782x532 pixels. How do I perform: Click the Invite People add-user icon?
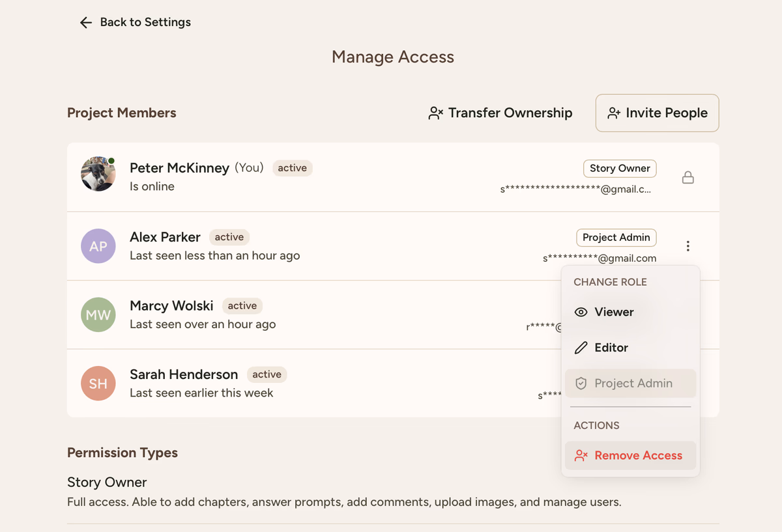[613, 113]
